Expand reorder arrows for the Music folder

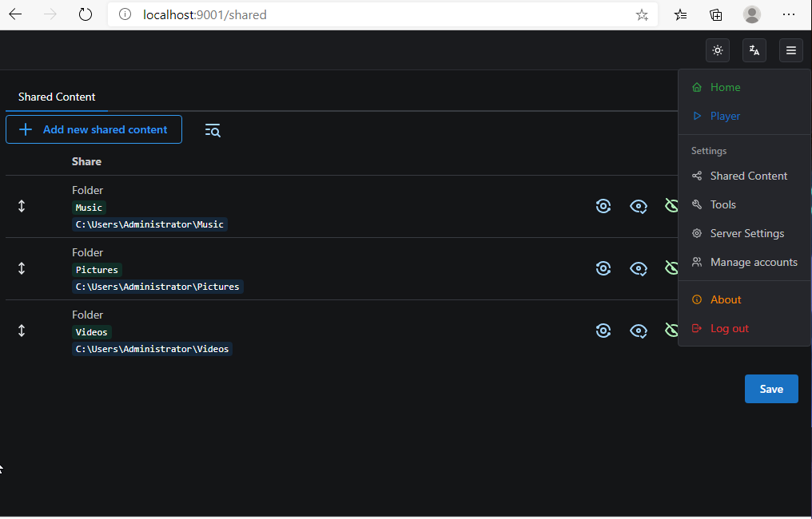point(22,206)
